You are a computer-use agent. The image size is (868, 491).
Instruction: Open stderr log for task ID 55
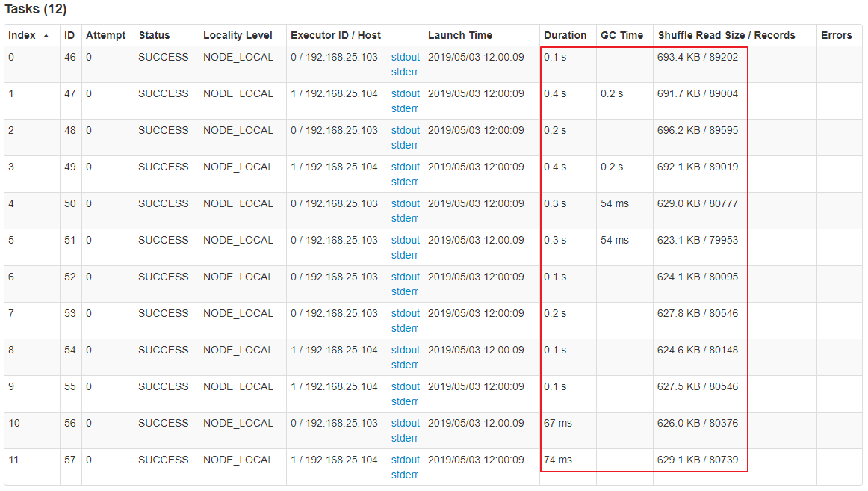[x=405, y=401]
